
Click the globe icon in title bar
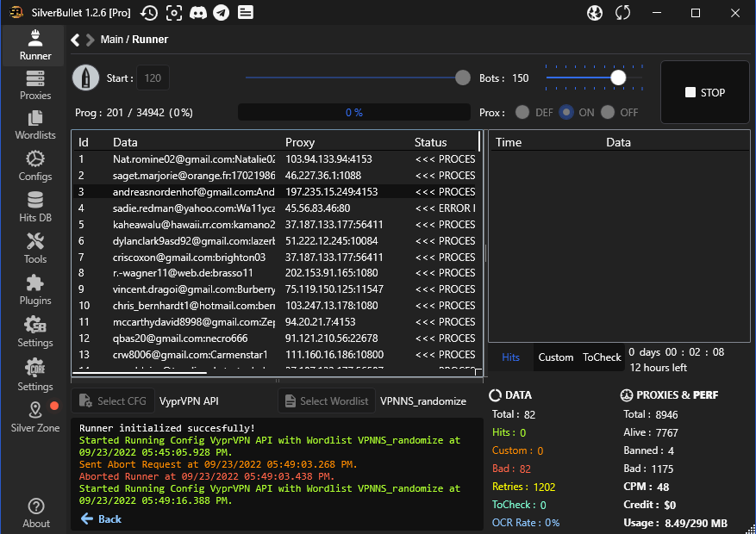595,13
